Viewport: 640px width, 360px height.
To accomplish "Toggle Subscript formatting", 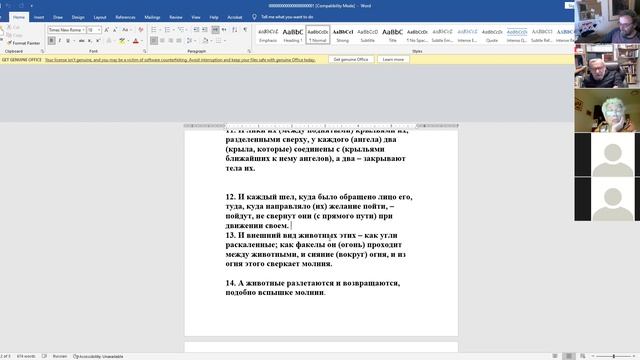I will tap(89, 40).
